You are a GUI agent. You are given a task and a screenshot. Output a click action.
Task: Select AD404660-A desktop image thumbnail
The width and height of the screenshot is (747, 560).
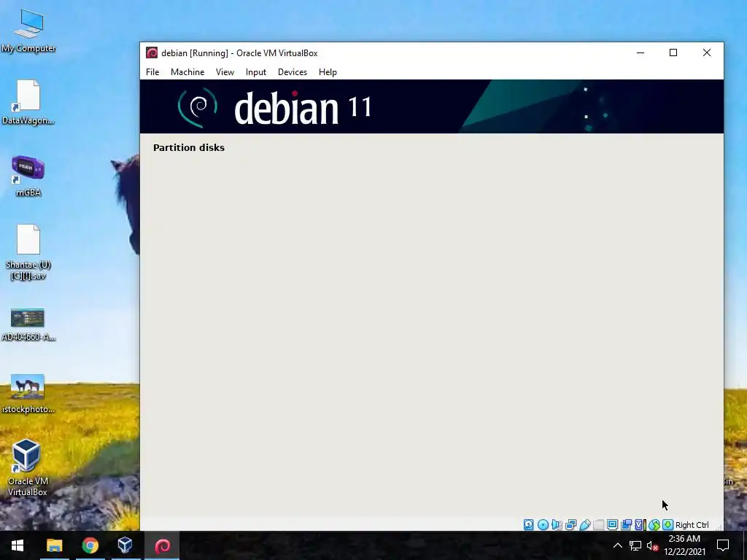click(28, 324)
